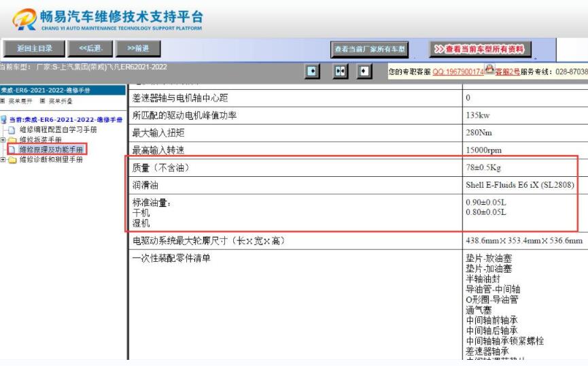Screen dimensions: 588x366
Task: Click the 最高输入转速 cell
Action: [x=296, y=150]
